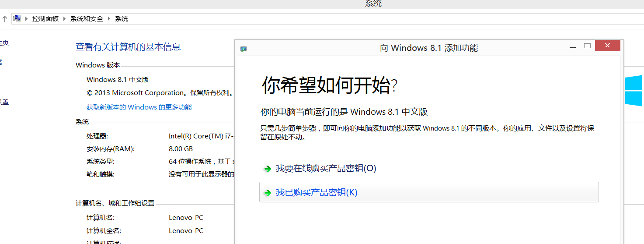Image resolution: width=644 pixels, height=244 pixels.
Task: Click 没有可用于此显示器 text
Action: [202, 174]
